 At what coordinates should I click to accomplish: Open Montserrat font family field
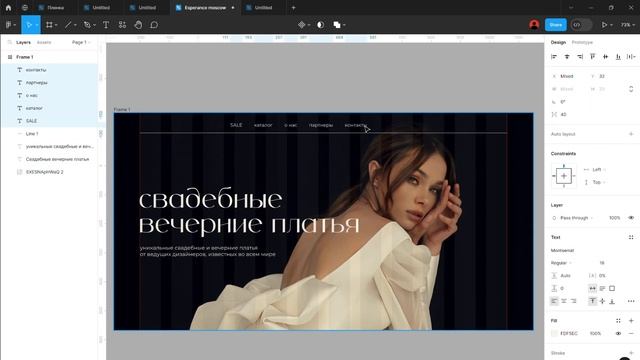pos(562,250)
